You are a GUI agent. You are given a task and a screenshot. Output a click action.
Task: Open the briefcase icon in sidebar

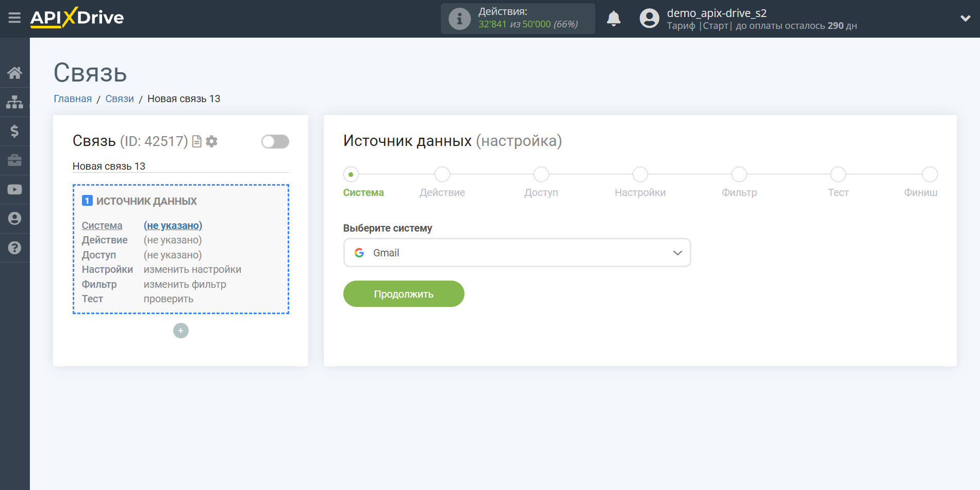click(x=14, y=160)
